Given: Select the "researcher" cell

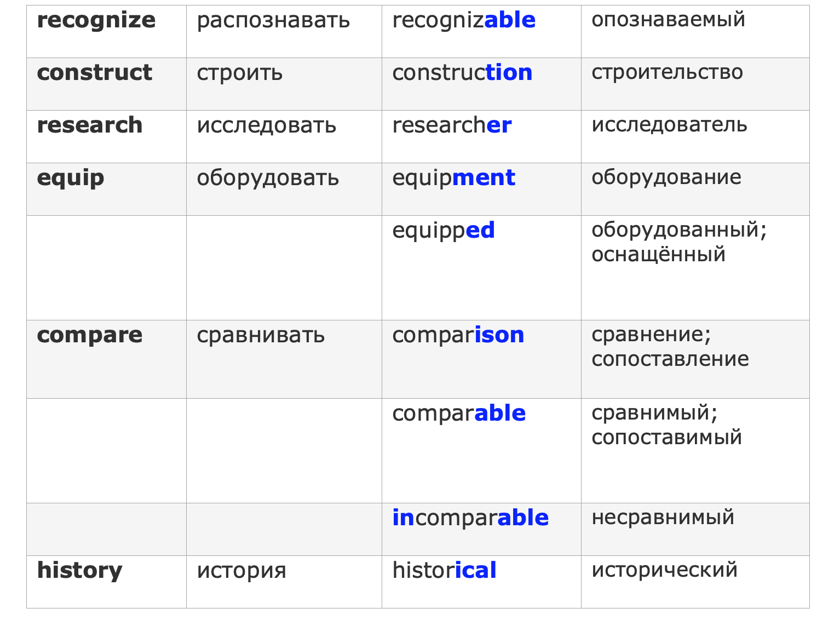Looking at the screenshot, I should pyautogui.click(x=452, y=125).
